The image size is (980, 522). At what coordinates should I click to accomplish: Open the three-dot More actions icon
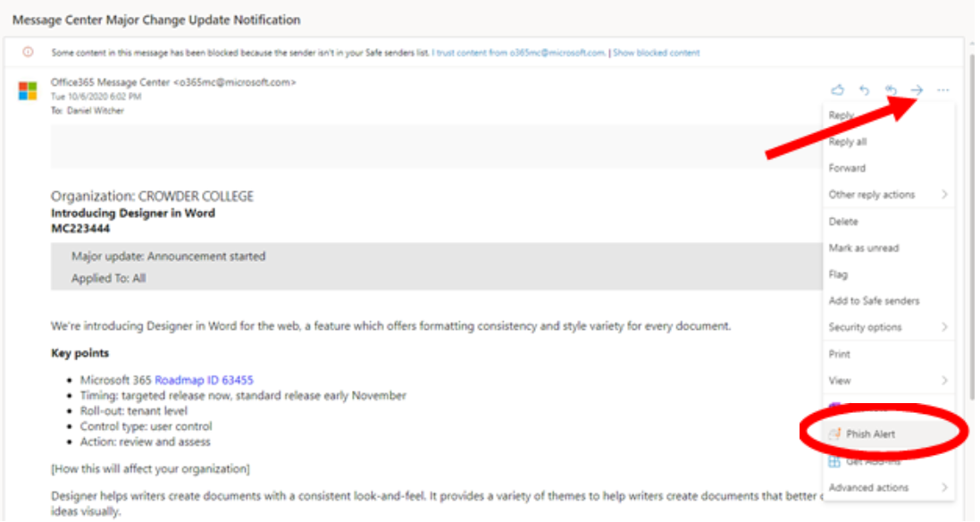coord(943,90)
